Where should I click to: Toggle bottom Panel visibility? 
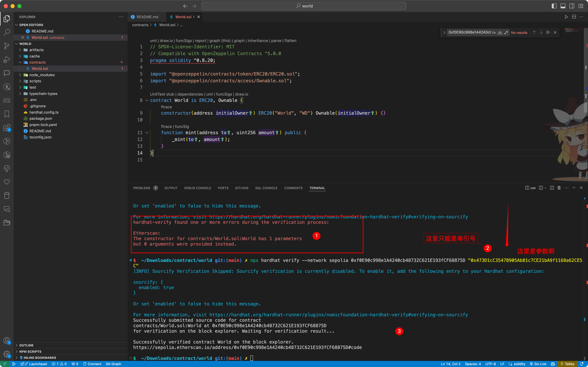pyautogui.click(x=563, y=6)
